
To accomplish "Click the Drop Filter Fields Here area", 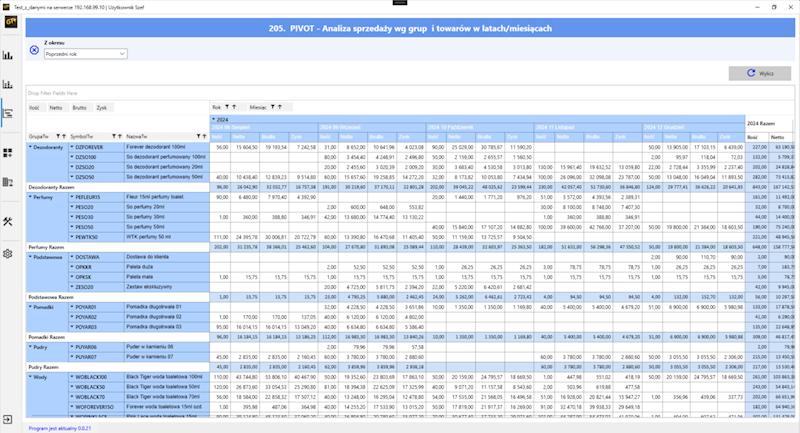I will (x=410, y=93).
